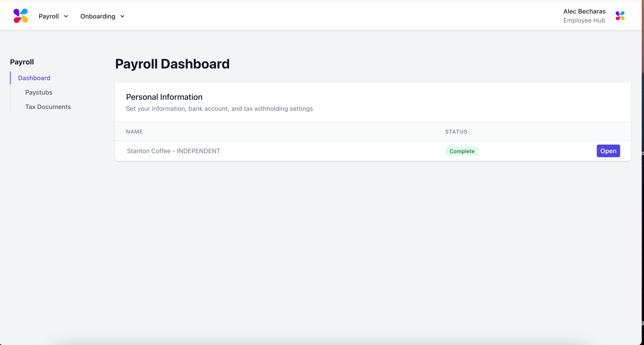
Task: Click the Employee Hub label
Action: [584, 20]
